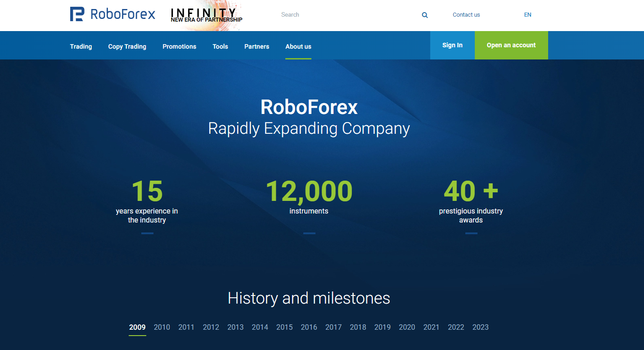Screen dimensions: 644x350
Task: Open the Tools menu
Action: (221, 46)
